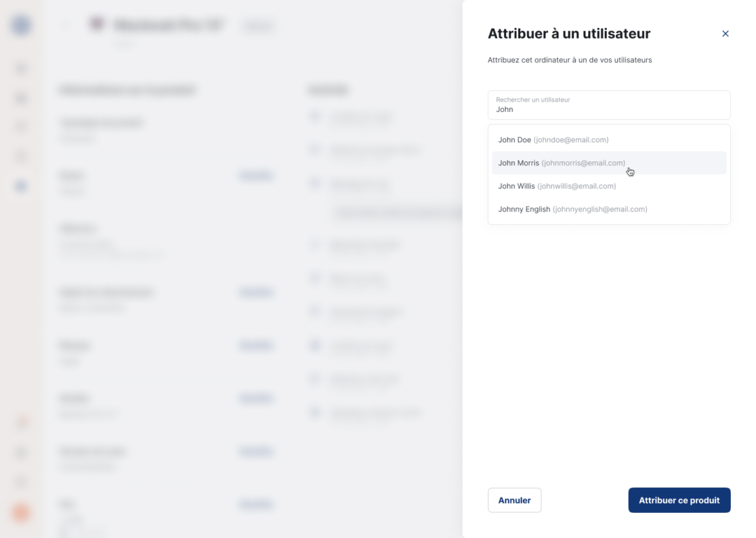Click the topmost blurred Modifier link
This screenshot has width=756, height=538.
[256, 175]
